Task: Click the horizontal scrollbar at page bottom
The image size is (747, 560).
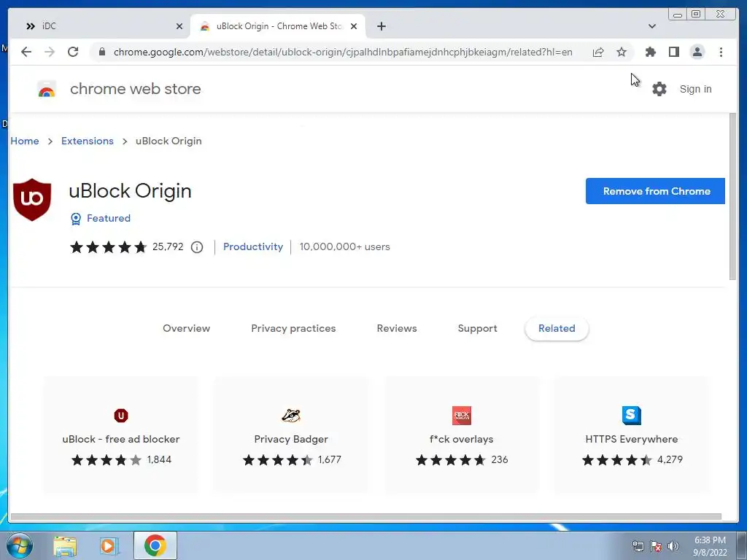Action: (366, 517)
